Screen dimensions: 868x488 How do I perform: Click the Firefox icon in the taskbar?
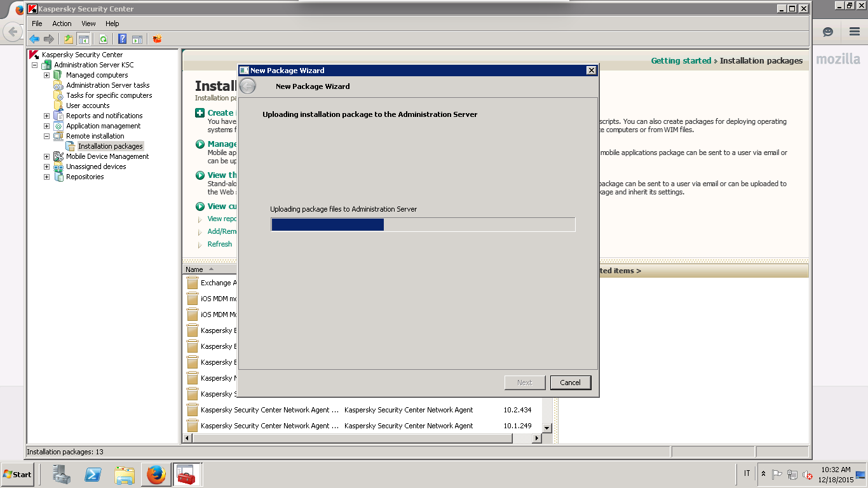coord(156,474)
